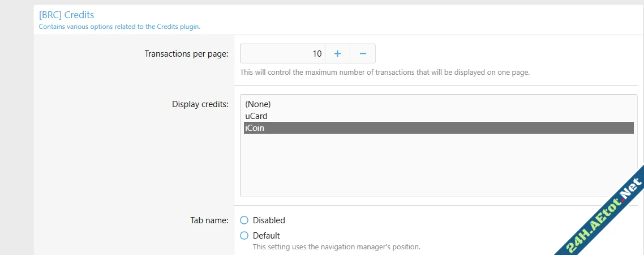Image resolution: width=644 pixels, height=255 pixels.
Task: Choose the Default radio button for Tab name
Action: pos(244,236)
